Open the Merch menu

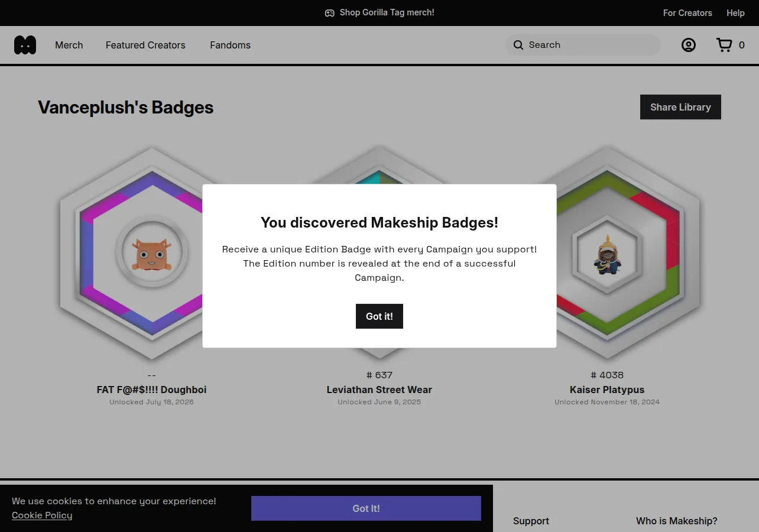pyautogui.click(x=69, y=45)
